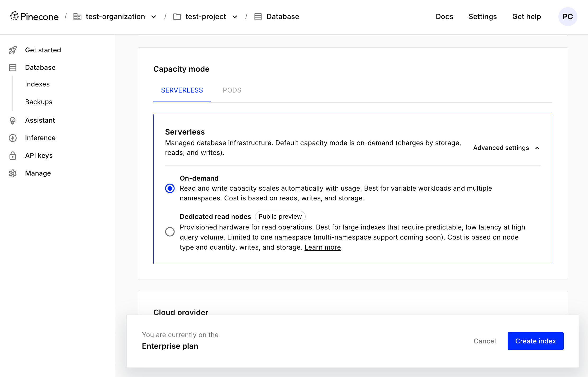Open the Learn more link
This screenshot has height=377, width=588.
pyautogui.click(x=322, y=247)
